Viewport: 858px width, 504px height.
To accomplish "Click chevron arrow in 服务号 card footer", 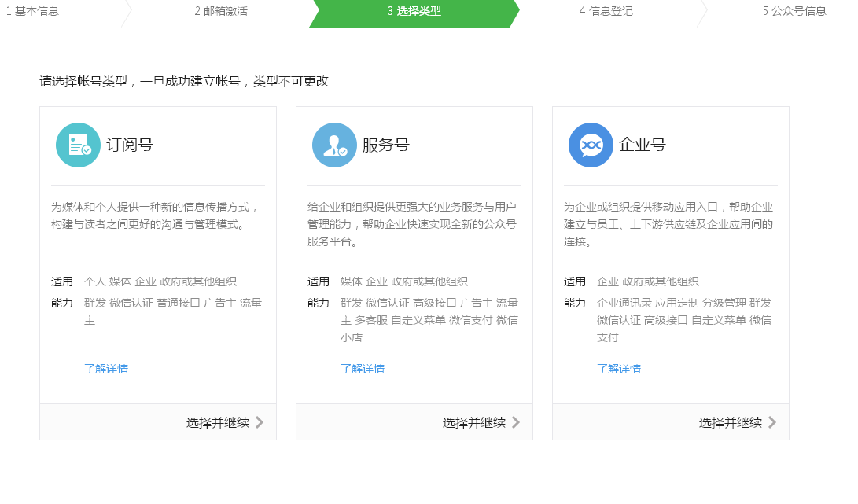I will tap(516, 422).
